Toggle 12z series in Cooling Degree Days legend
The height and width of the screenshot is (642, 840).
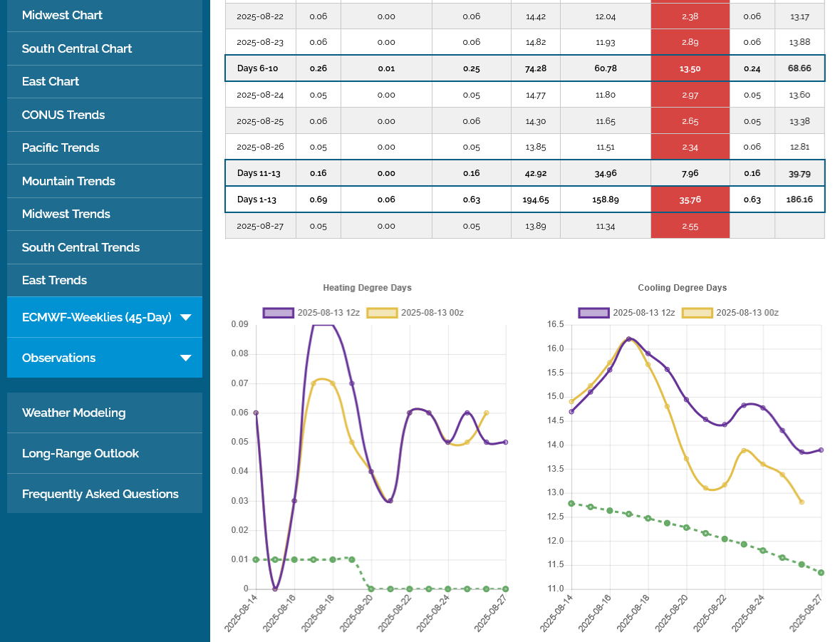(x=593, y=313)
